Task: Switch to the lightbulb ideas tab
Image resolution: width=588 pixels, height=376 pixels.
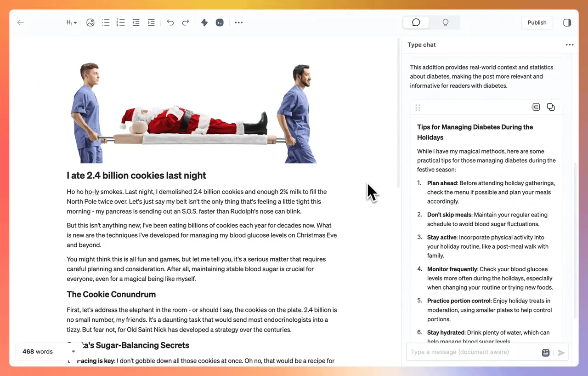Action: click(445, 23)
